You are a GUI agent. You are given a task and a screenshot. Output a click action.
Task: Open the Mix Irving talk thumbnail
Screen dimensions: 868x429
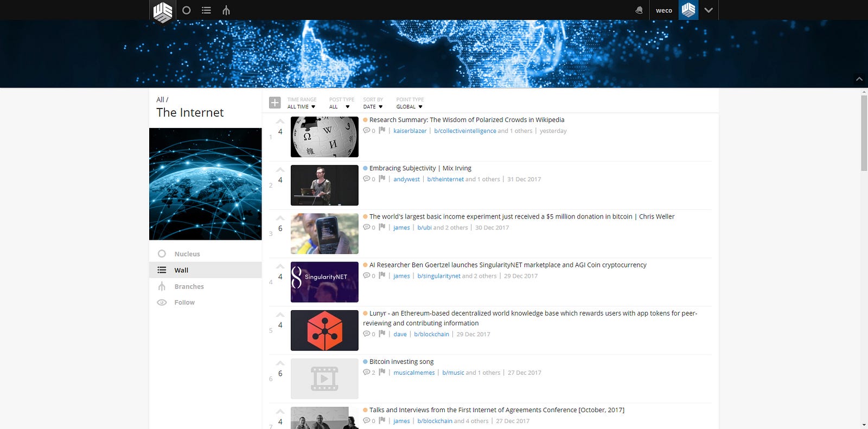324,185
